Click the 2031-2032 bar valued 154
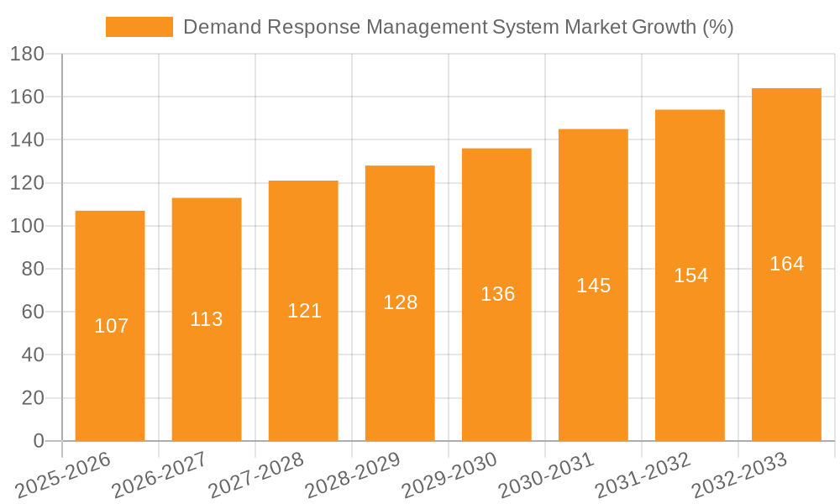The height and width of the screenshot is (504, 840). click(x=690, y=276)
